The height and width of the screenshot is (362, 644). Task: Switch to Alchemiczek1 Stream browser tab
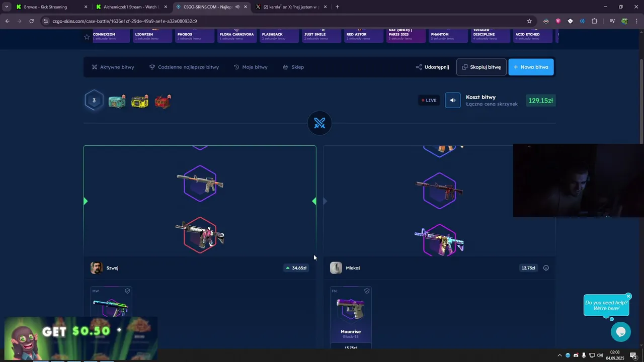pos(131,7)
